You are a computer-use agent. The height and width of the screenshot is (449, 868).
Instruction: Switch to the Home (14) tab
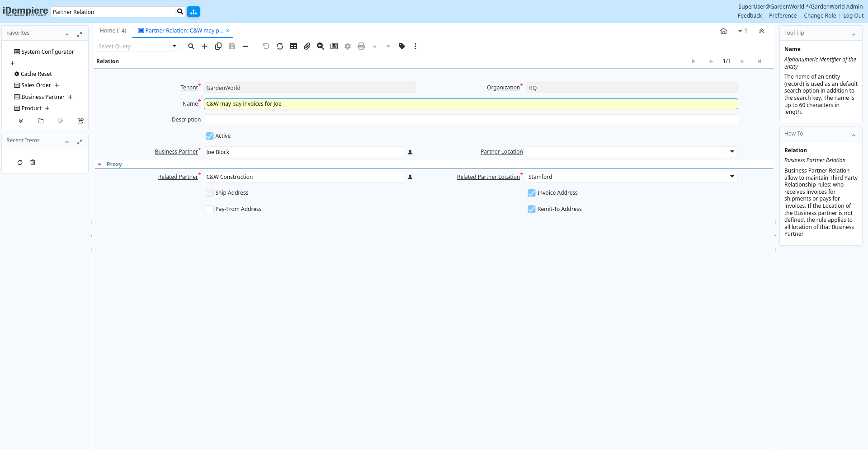pos(113,31)
